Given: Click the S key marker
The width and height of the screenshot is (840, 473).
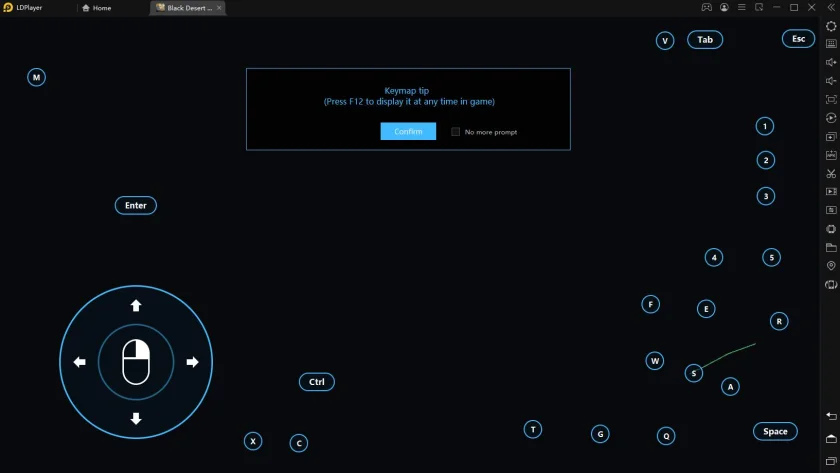Looking at the screenshot, I should tap(694, 373).
